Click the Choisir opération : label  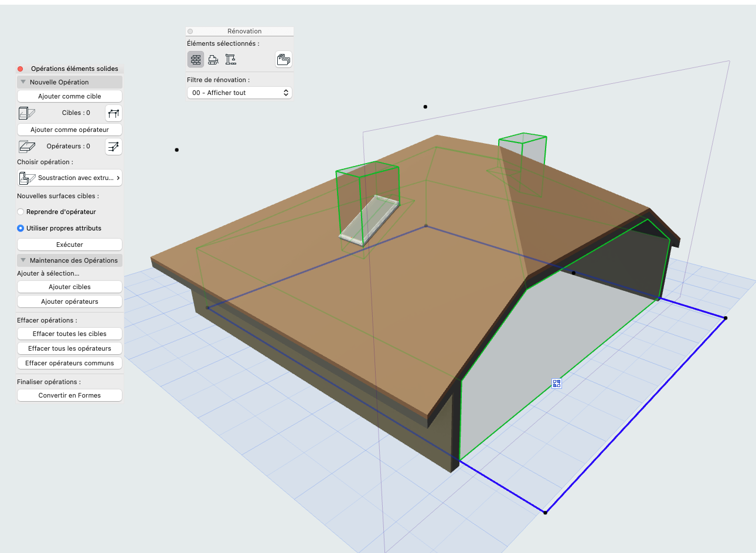(45, 162)
